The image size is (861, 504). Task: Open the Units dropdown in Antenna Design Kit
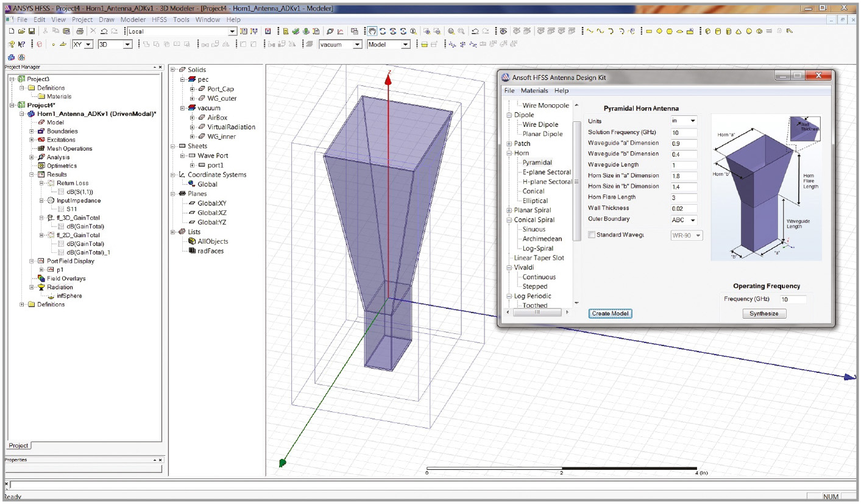(692, 121)
